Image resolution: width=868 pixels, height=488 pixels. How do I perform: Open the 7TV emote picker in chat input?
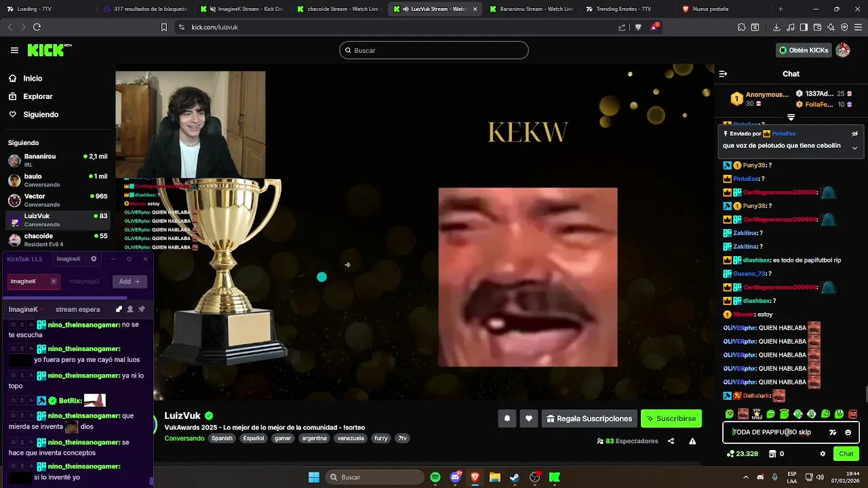coord(833,432)
